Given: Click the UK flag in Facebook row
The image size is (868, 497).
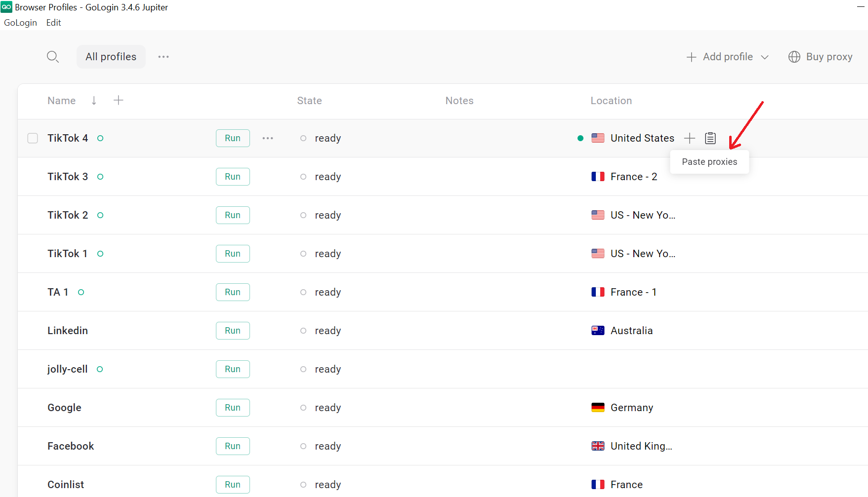Looking at the screenshot, I should tap(598, 446).
